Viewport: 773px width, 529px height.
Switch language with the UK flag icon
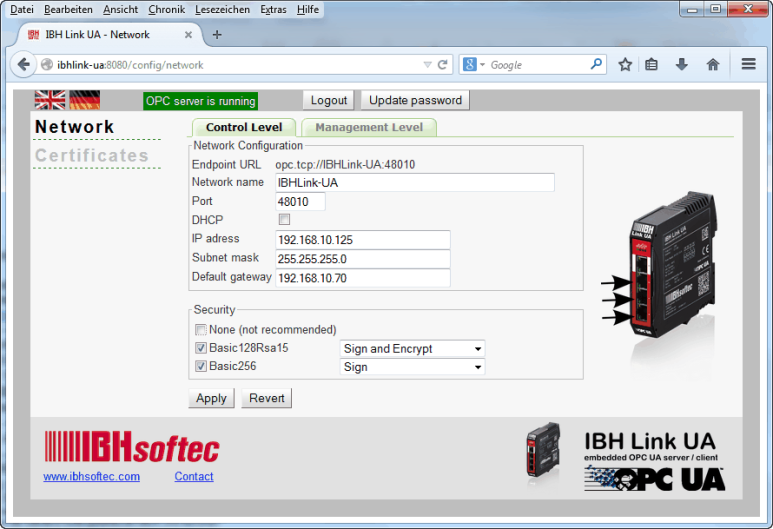(x=50, y=100)
